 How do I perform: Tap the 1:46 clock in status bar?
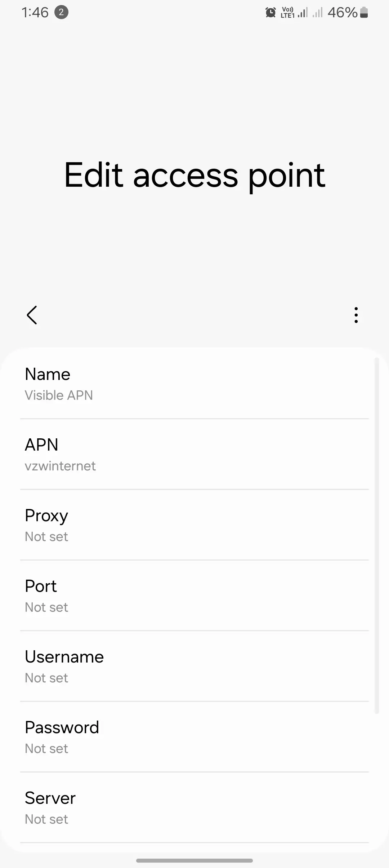point(35,13)
